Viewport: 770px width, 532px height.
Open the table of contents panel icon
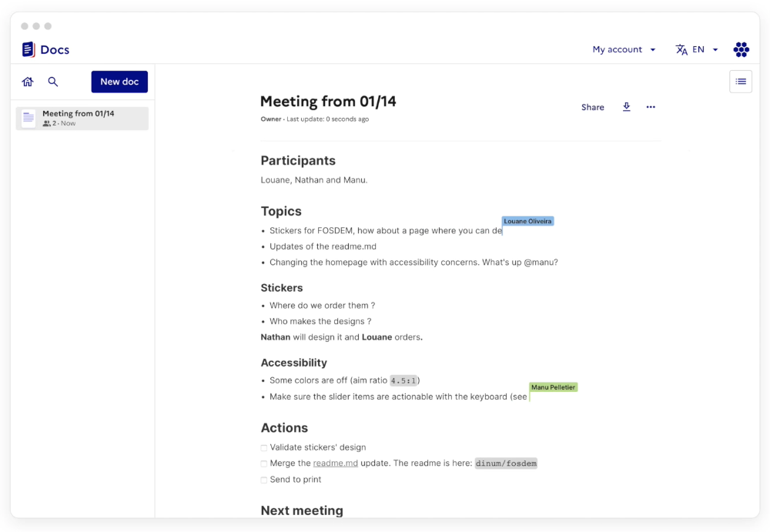pos(740,81)
